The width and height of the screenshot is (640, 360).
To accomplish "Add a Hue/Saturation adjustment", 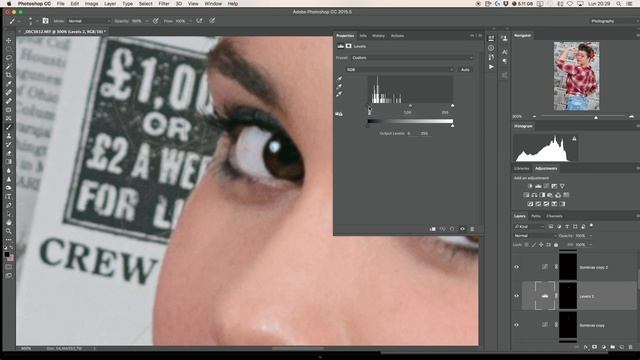I will coord(526,195).
